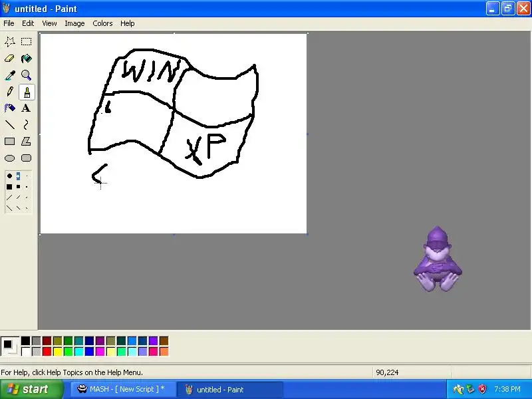Select the Free-Form Select tool
This screenshot has width=532, height=399.
[10, 41]
